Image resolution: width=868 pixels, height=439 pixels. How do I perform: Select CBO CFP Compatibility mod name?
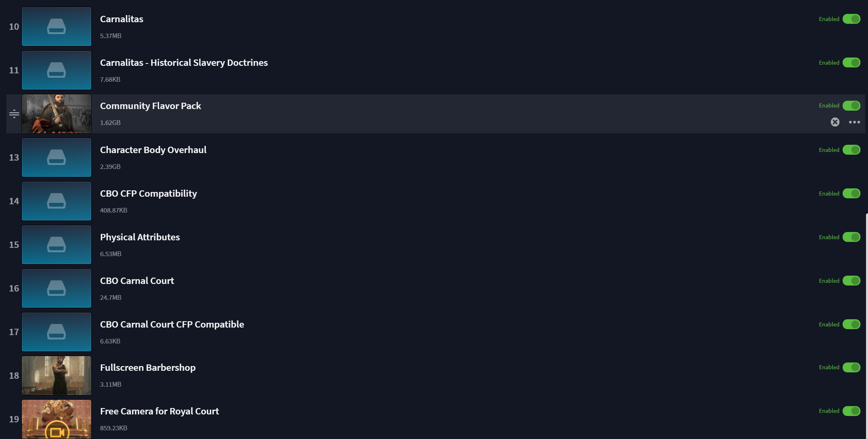click(x=148, y=194)
